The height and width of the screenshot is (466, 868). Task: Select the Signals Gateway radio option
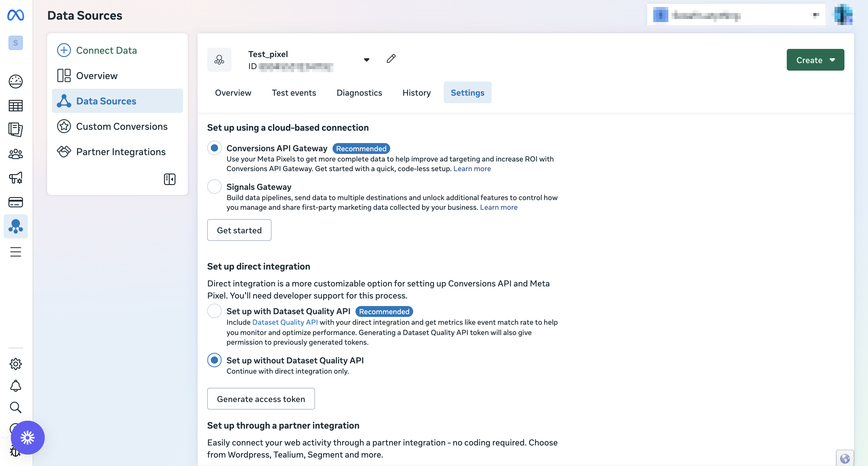pyautogui.click(x=214, y=187)
